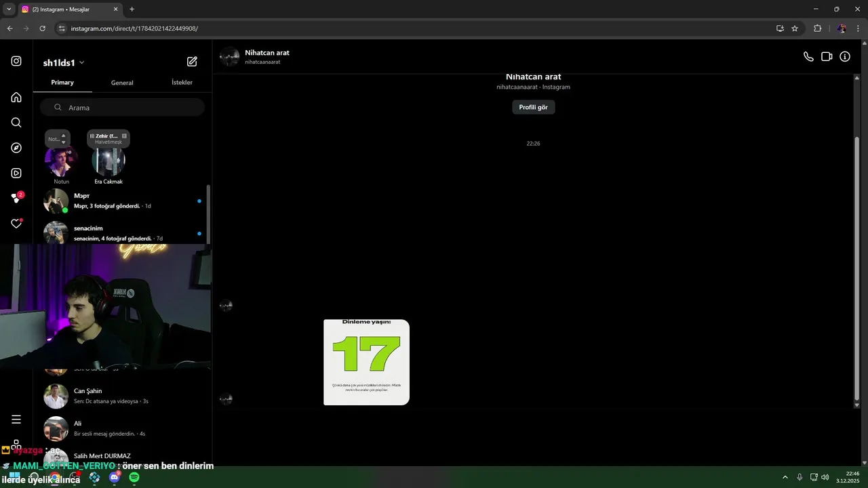The width and height of the screenshot is (868, 488).
Task: Start a new message with compose icon
Action: coord(192,62)
